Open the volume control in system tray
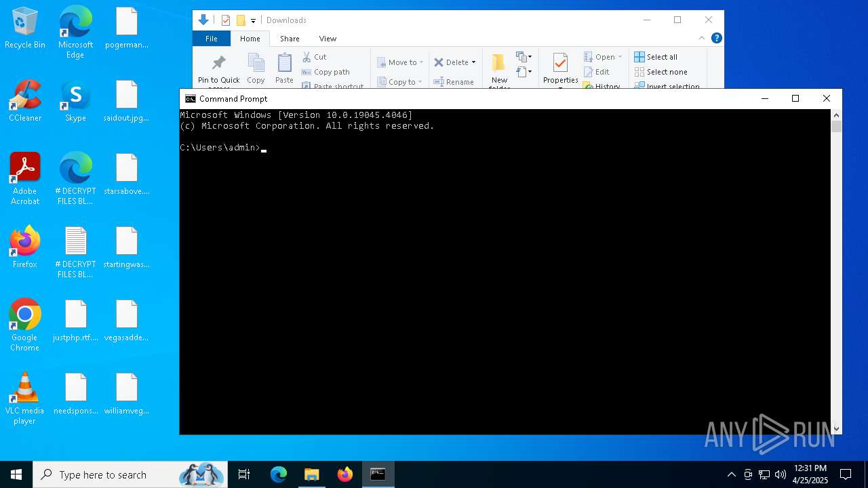The height and width of the screenshot is (488, 868). click(781, 474)
